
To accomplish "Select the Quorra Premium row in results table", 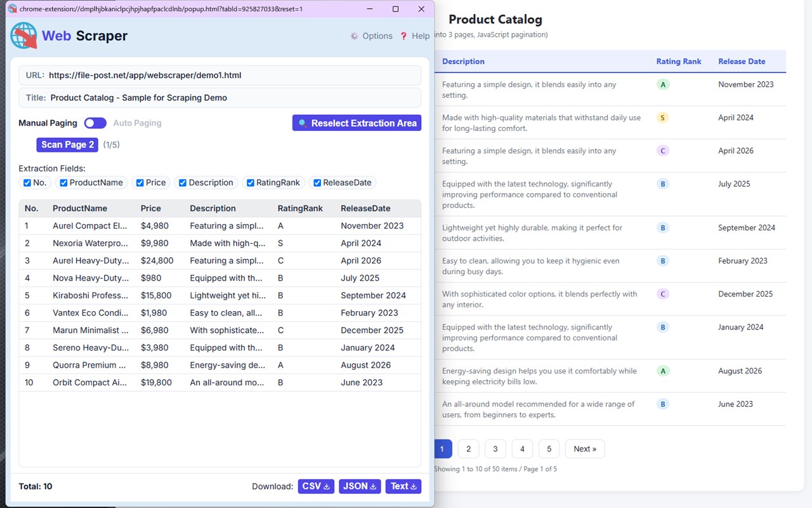I will click(x=220, y=365).
